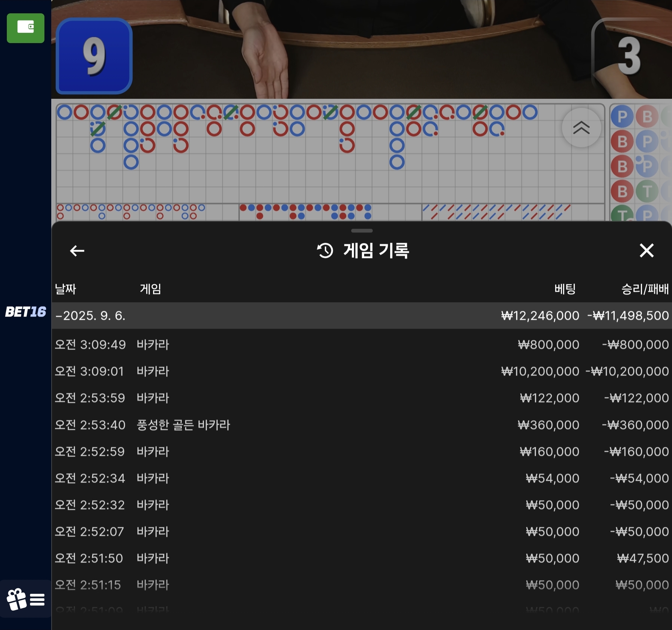Click the green T bead in fourth row
The width and height of the screenshot is (672, 630).
click(647, 191)
